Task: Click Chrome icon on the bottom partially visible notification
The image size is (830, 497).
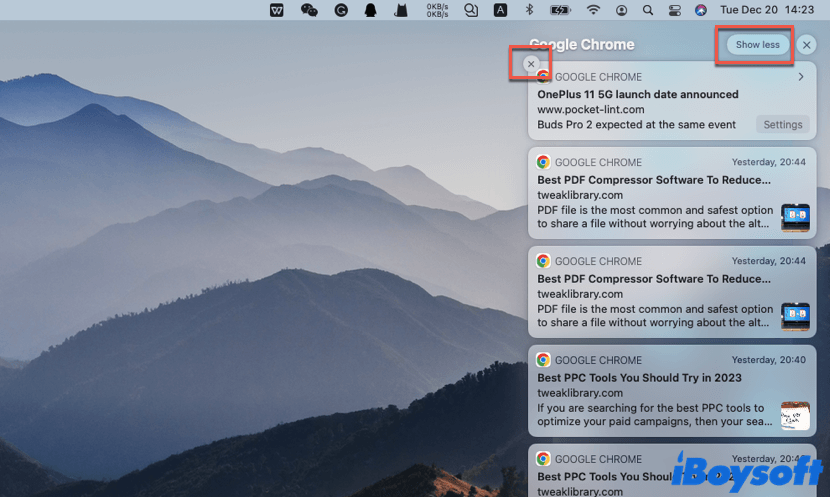Action: [x=543, y=459]
